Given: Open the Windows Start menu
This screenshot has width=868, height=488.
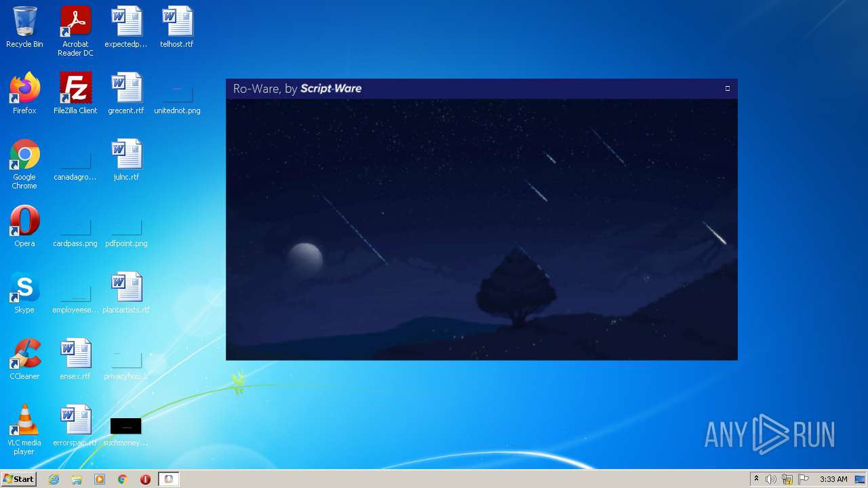Looking at the screenshot, I should click(x=19, y=479).
